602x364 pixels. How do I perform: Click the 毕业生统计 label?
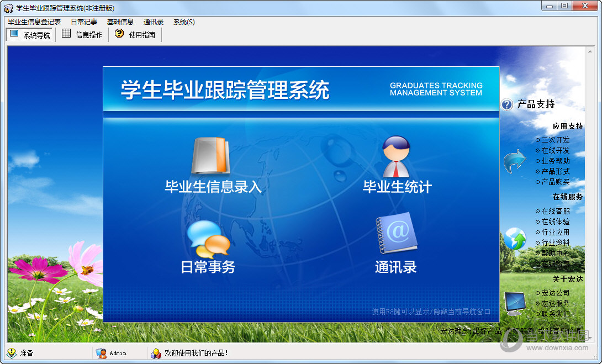(397, 187)
